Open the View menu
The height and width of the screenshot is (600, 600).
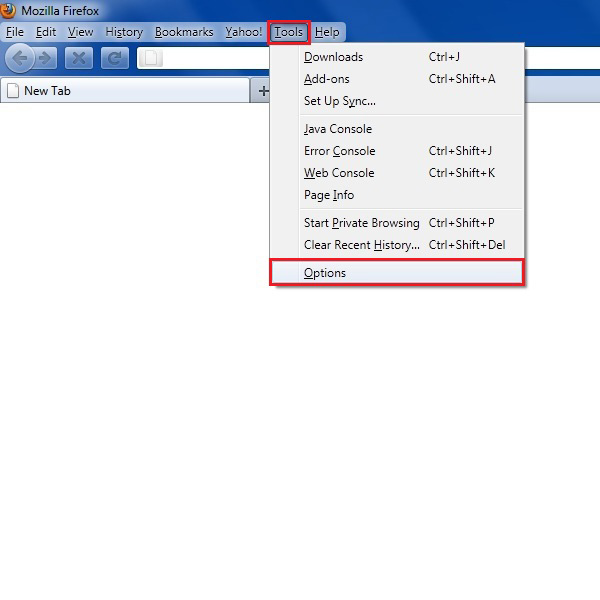click(80, 32)
